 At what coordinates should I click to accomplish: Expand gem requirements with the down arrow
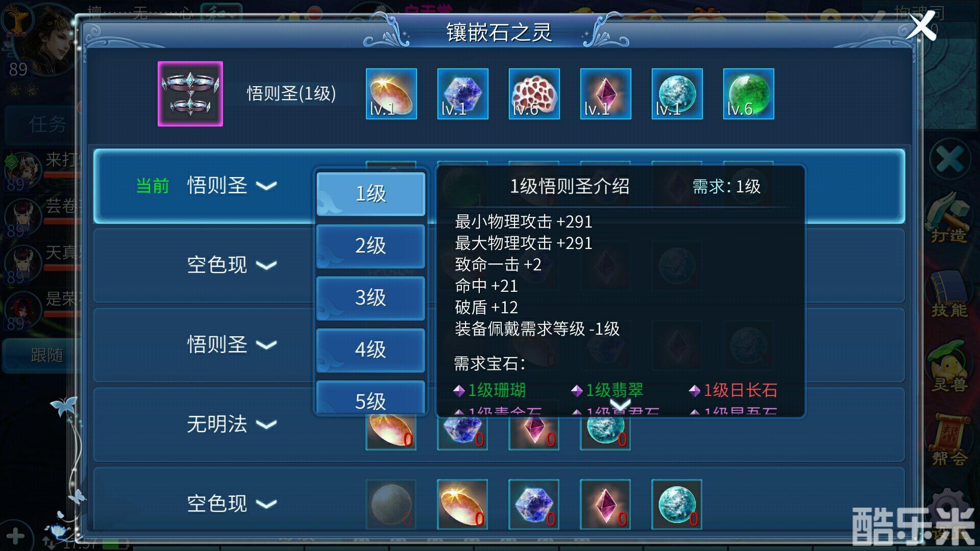click(621, 405)
